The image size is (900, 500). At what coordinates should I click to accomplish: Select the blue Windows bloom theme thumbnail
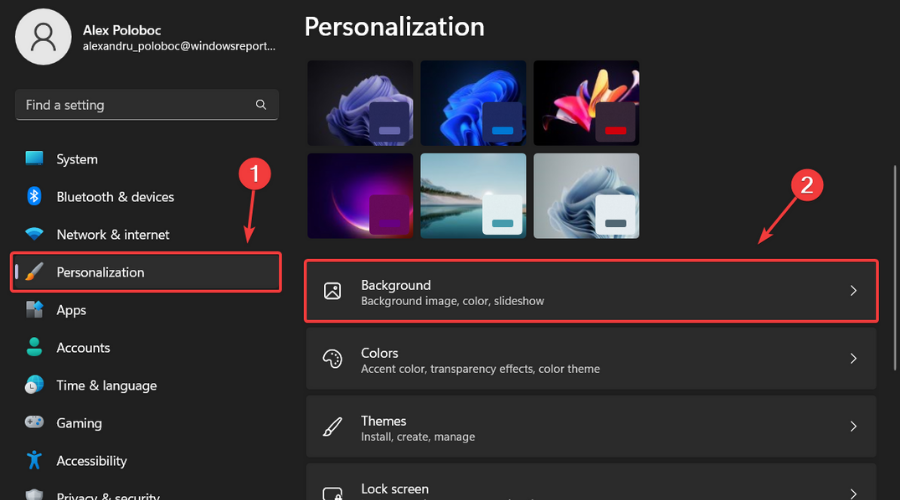pos(473,103)
